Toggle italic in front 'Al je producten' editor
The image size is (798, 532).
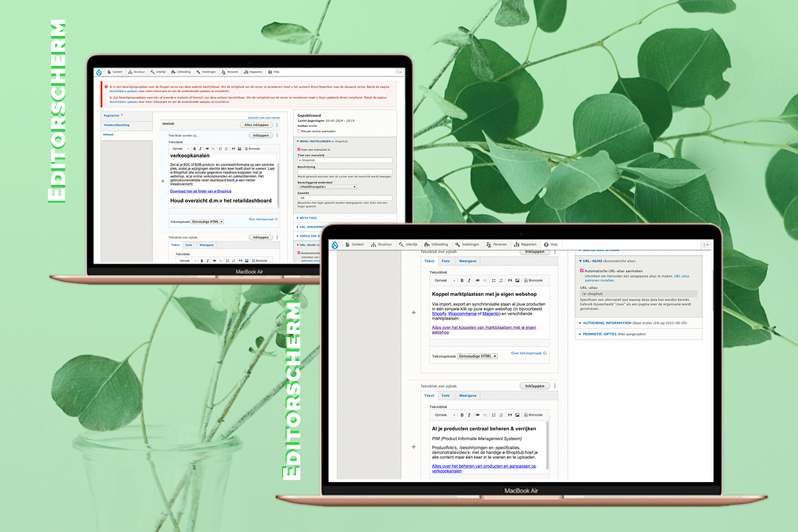pyautogui.click(x=469, y=414)
